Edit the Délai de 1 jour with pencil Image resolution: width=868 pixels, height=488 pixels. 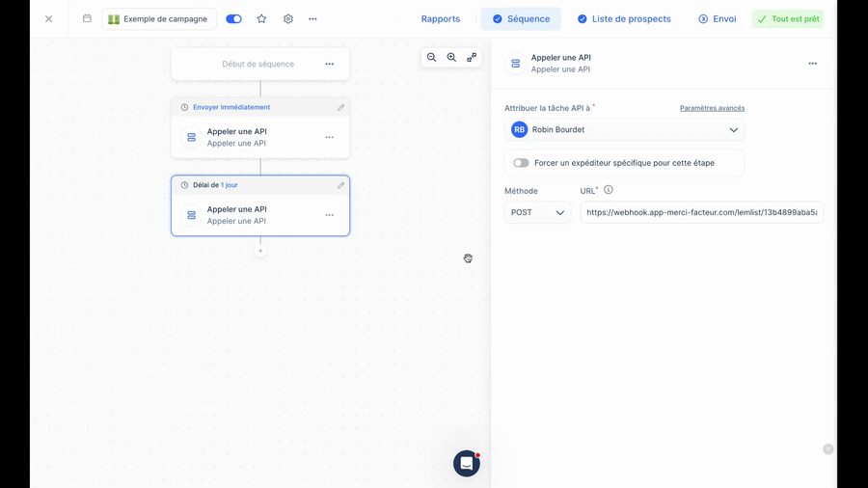point(340,185)
